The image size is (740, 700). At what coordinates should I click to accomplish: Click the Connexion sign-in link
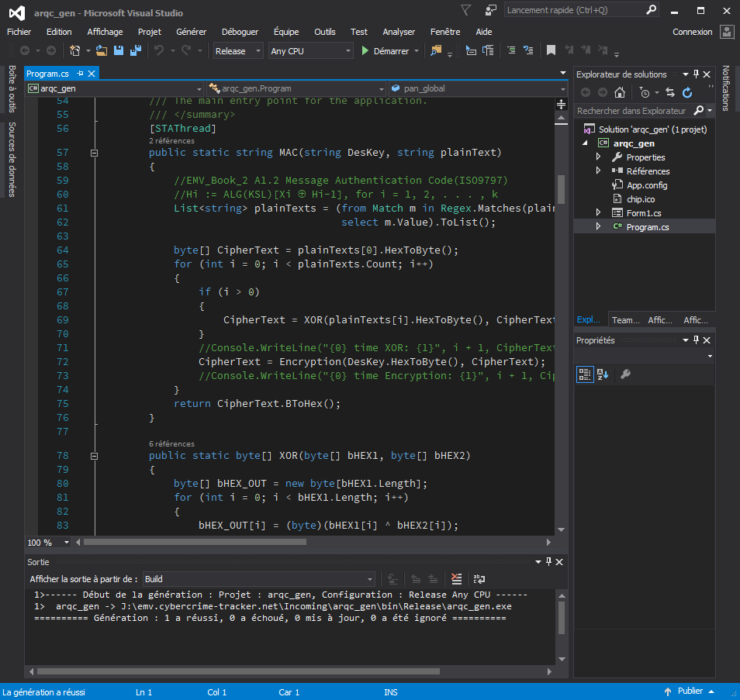(x=692, y=32)
